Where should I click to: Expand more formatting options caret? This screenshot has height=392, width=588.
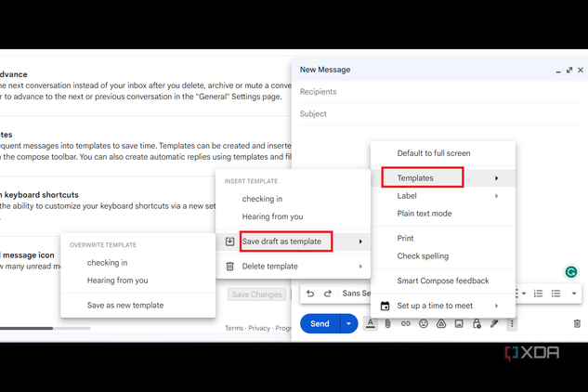574,294
